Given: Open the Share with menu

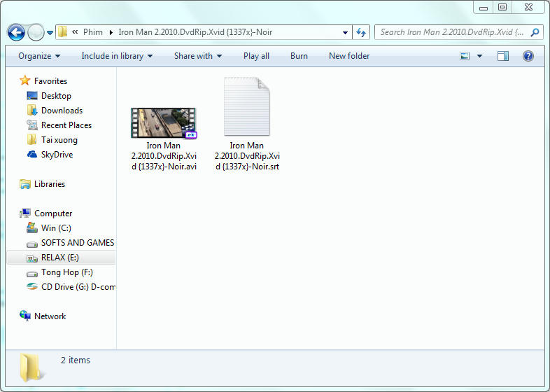Looking at the screenshot, I should 198,56.
